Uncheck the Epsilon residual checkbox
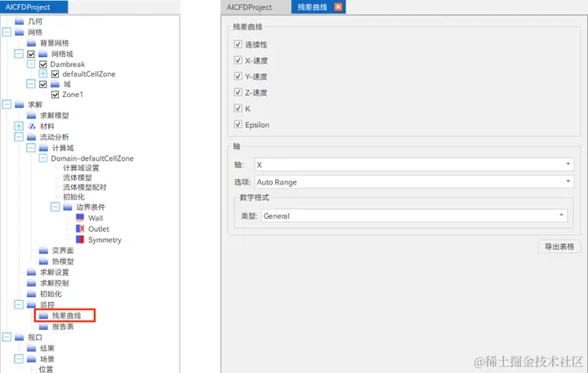Screen dimensions: 588x373 [x=238, y=124]
